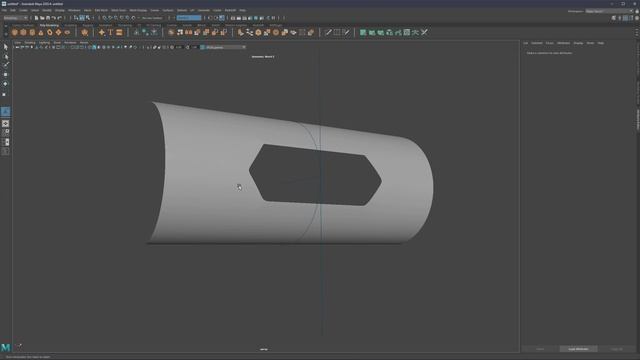This screenshot has width=640, height=360.
Task: Activate the Rotate tool in toolbox
Action: tap(5, 84)
